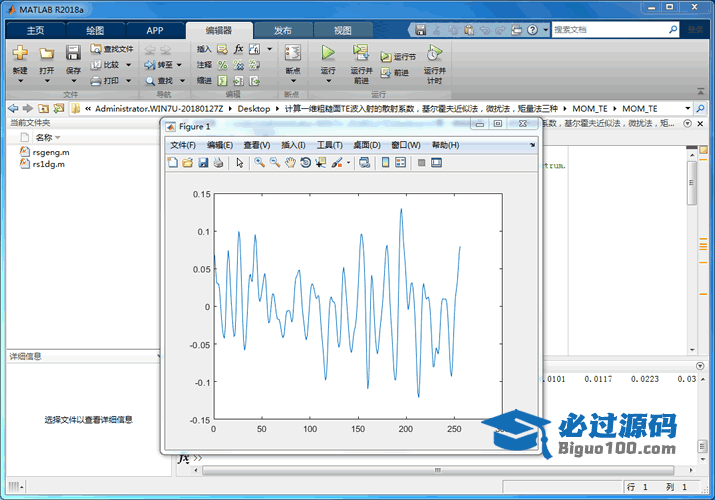Select rs1dg.m in Current Folder panel

pyautogui.click(x=42, y=164)
